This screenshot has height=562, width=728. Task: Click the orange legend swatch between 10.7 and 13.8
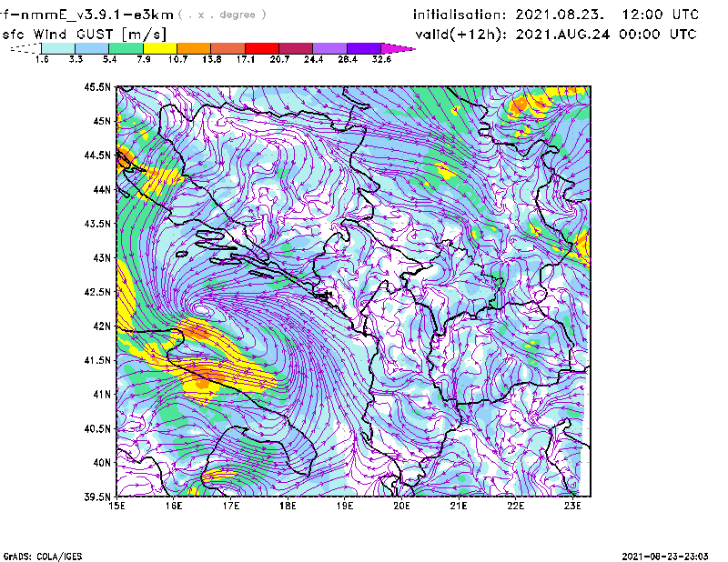(194, 48)
